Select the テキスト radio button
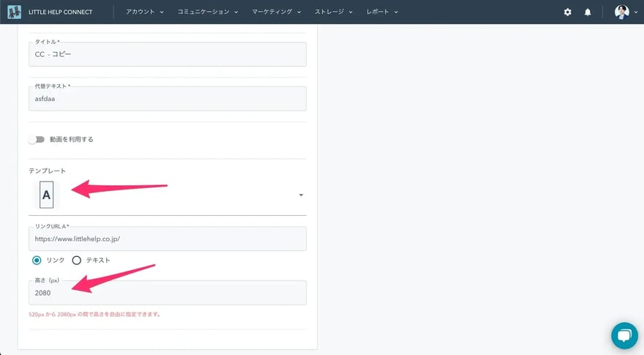 coord(76,260)
